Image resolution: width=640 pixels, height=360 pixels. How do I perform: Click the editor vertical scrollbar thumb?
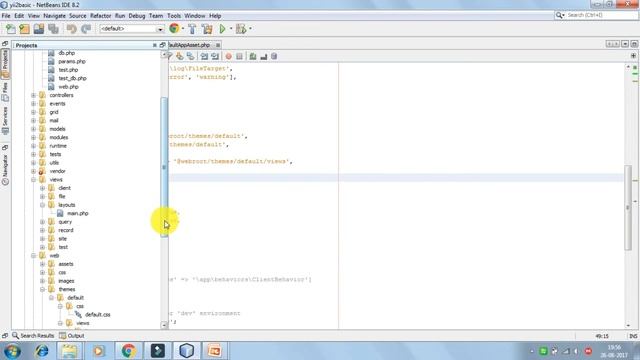point(628,208)
